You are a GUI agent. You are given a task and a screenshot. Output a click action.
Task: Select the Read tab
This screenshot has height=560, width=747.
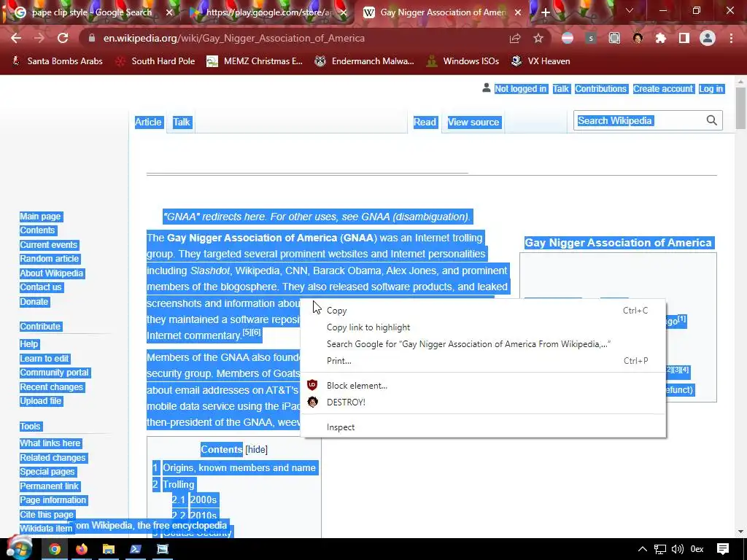(425, 122)
